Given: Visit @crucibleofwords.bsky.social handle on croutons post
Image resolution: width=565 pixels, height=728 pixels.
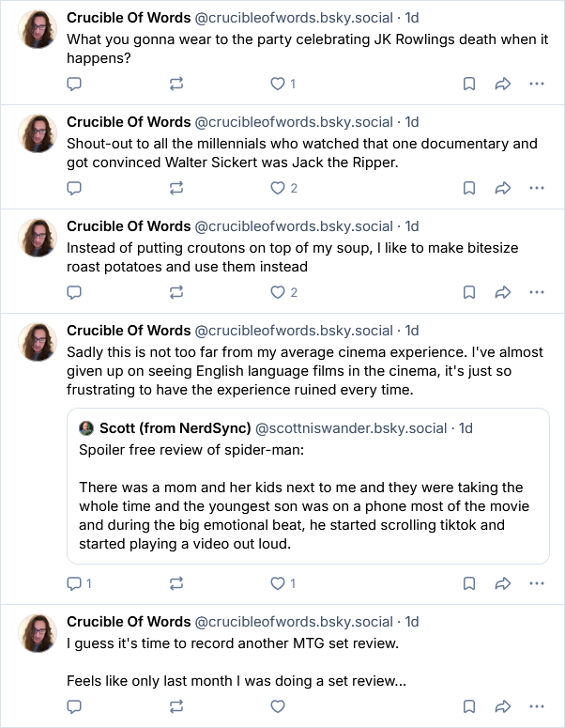Looking at the screenshot, I should click(294, 226).
